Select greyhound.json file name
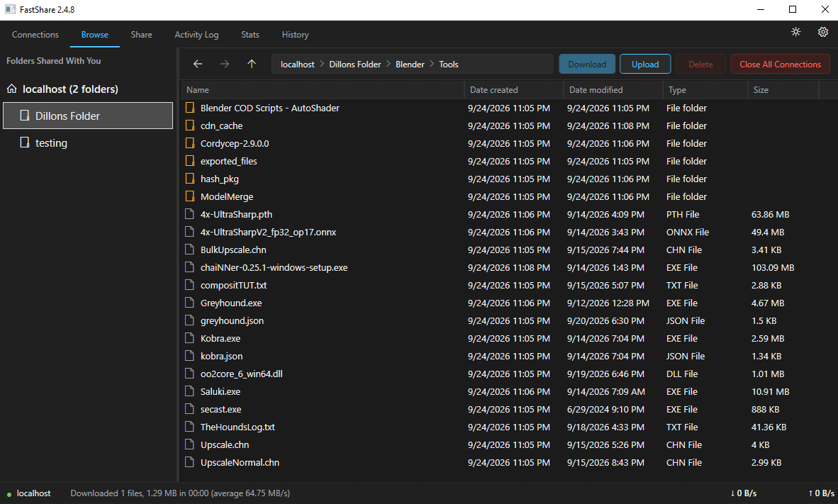This screenshot has height=504, width=838. (232, 320)
